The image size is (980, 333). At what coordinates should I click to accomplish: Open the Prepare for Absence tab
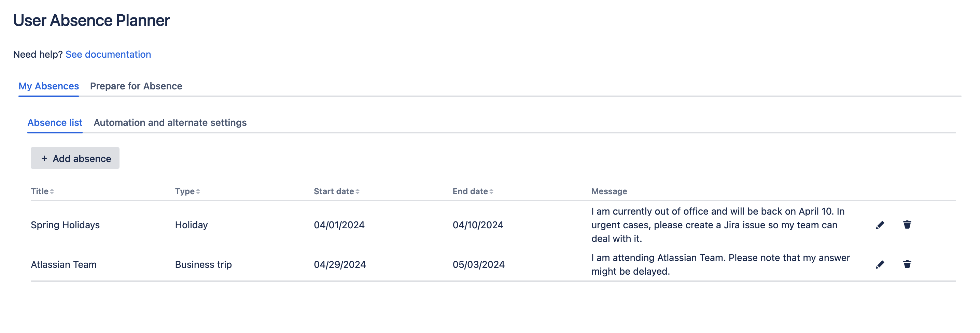pyautogui.click(x=136, y=86)
